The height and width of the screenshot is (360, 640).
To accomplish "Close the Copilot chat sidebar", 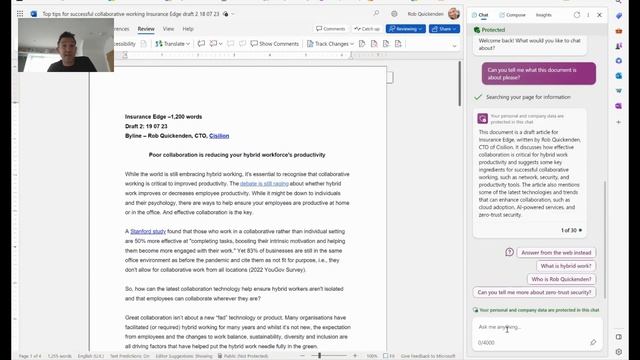I will click(600, 15).
